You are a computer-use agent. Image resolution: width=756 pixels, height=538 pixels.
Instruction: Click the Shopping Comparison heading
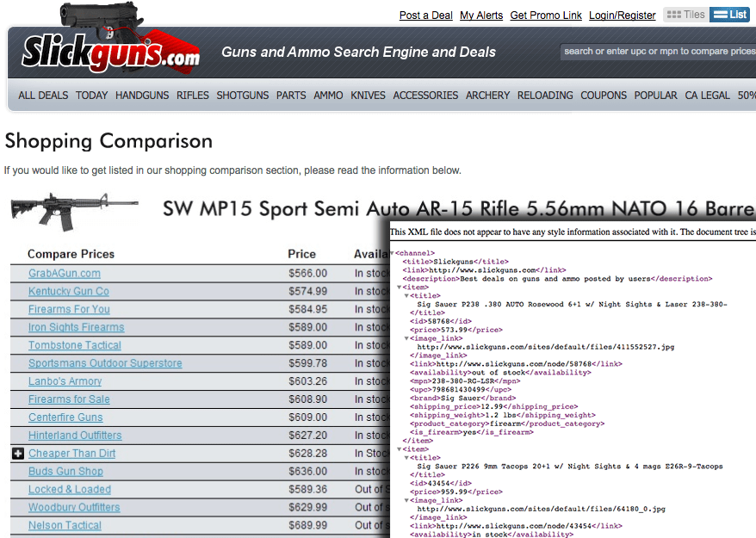click(x=108, y=141)
